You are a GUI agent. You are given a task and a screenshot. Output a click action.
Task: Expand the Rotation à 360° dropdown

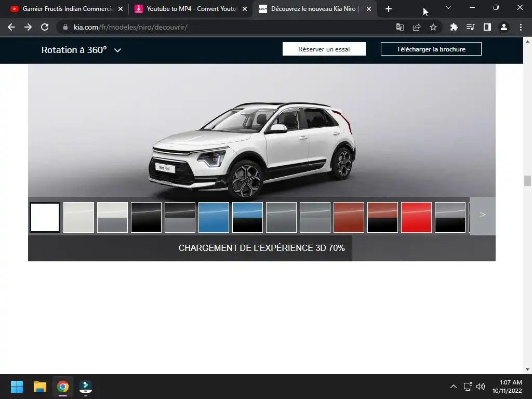pyautogui.click(x=81, y=50)
